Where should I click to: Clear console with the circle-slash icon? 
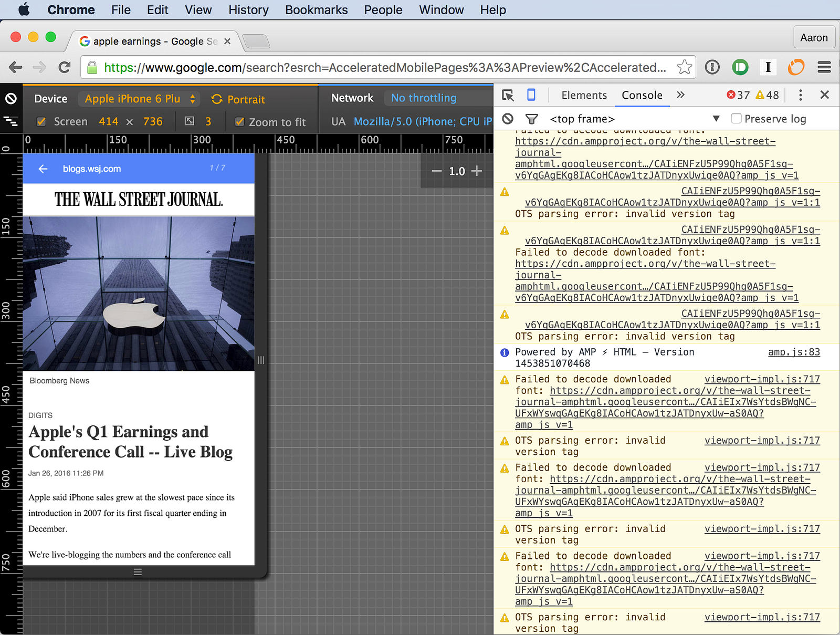click(508, 119)
